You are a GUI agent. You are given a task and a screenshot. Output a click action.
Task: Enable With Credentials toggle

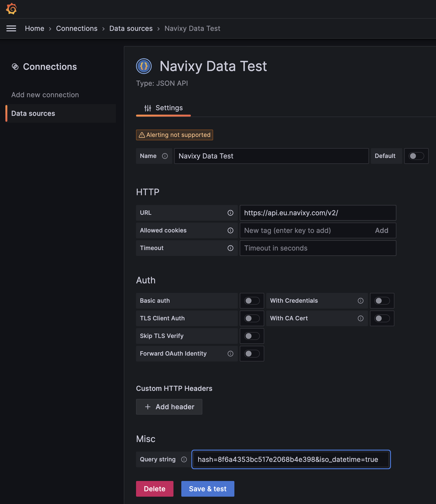click(382, 301)
